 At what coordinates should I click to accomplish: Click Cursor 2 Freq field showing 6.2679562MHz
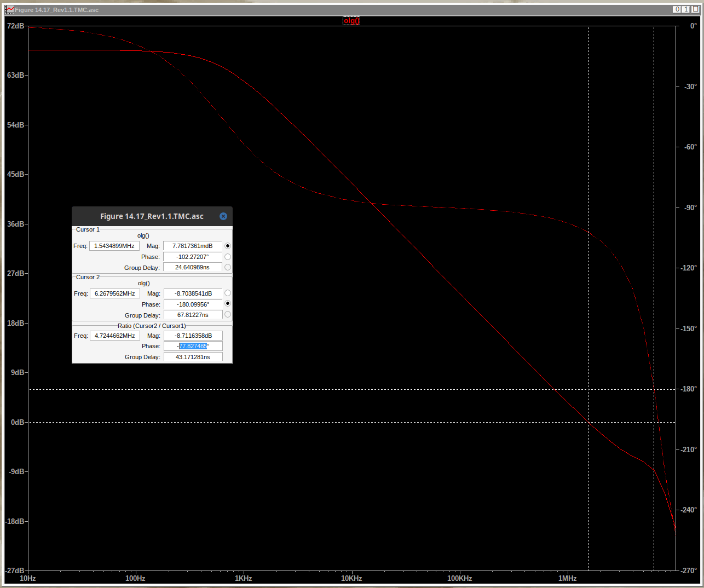coord(115,293)
